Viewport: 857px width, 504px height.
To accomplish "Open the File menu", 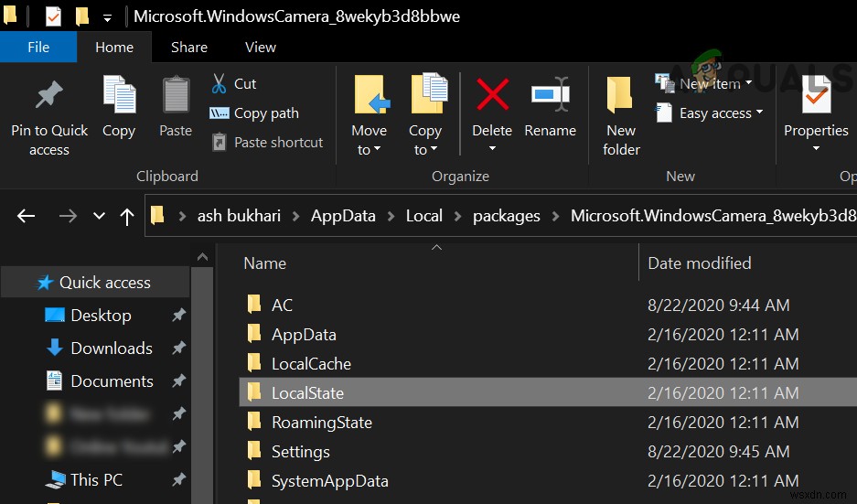I will [38, 47].
